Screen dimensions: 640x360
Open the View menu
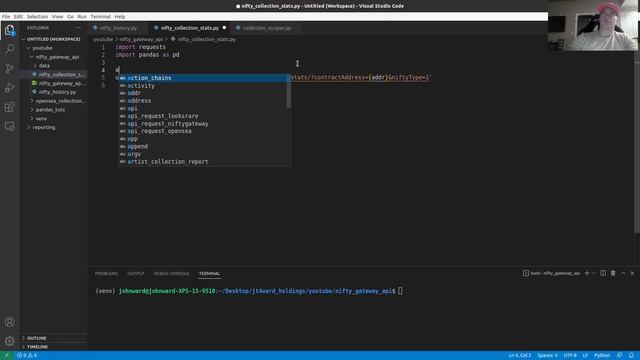coord(57,17)
